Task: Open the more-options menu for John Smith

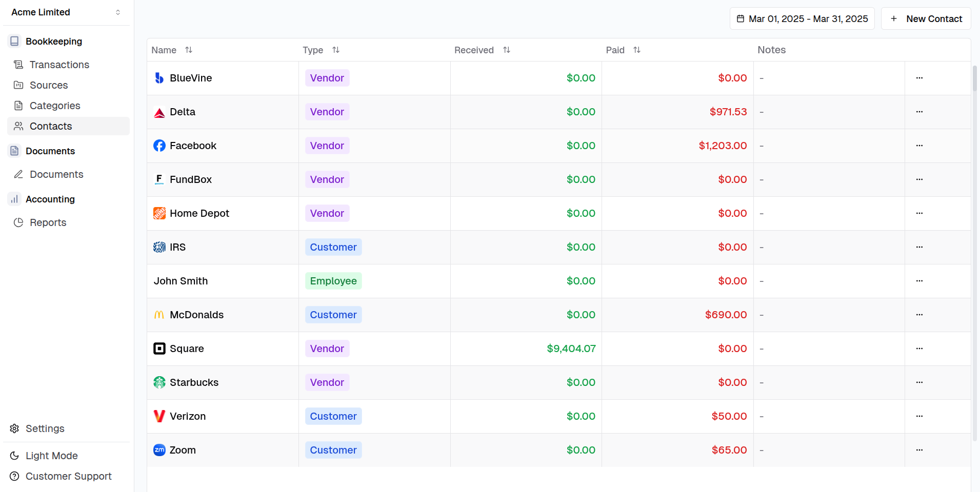Action: tap(919, 281)
